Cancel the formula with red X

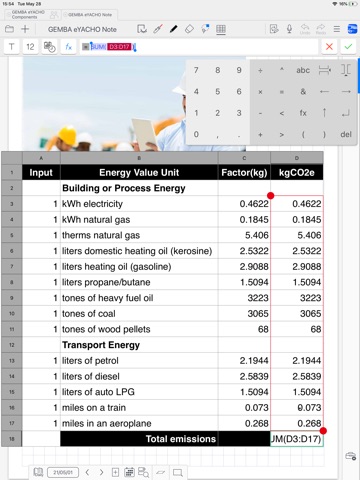[329, 47]
